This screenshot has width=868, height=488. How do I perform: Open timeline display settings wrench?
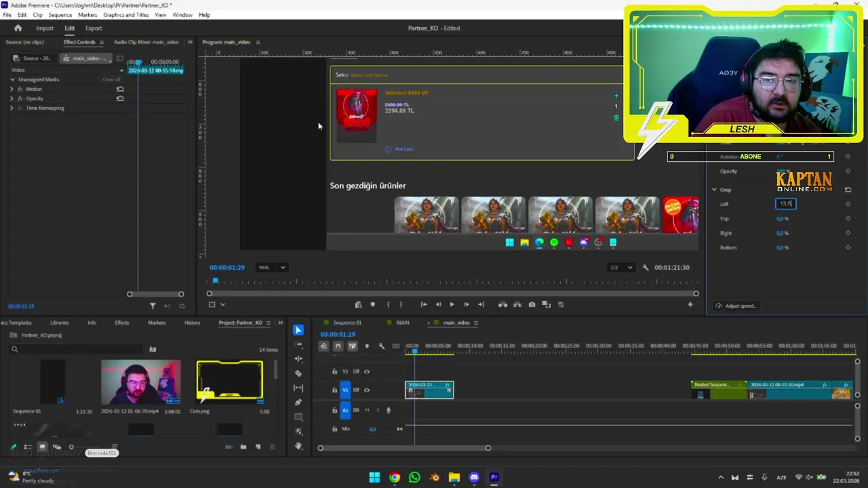click(x=381, y=346)
